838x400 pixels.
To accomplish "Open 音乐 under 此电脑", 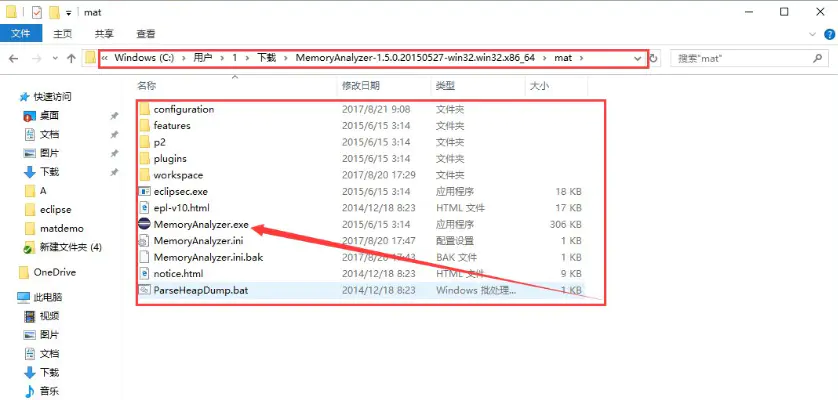I will 49,391.
